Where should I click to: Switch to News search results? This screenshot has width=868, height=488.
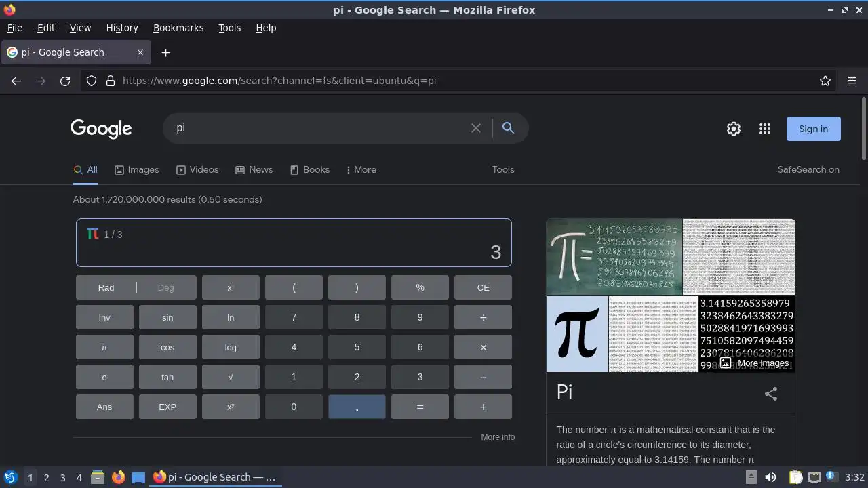254,170
